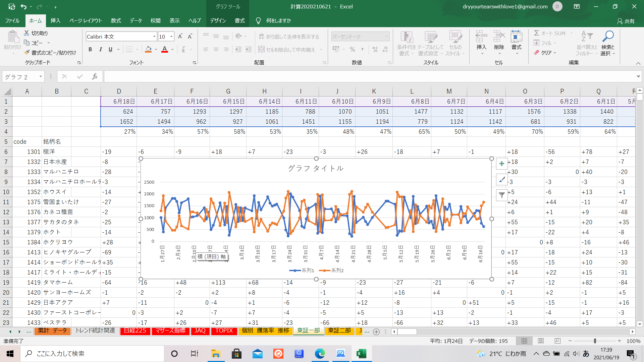Switch to the 日経225 sheet tab
The height and width of the screenshot is (362, 644).
pos(135,330)
